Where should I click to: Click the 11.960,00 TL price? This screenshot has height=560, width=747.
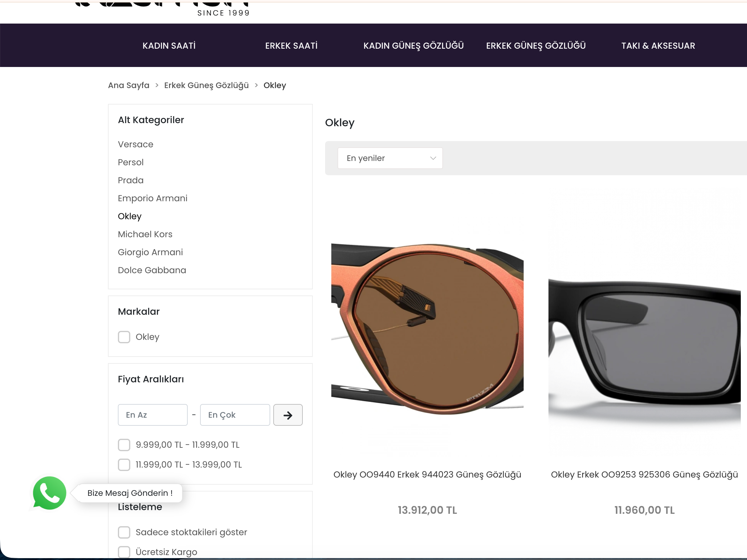644,510
